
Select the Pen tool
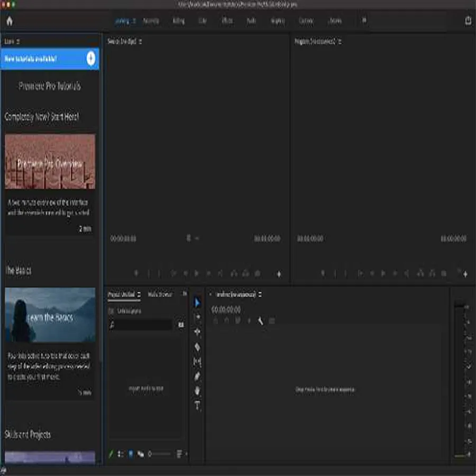pyautogui.click(x=197, y=377)
